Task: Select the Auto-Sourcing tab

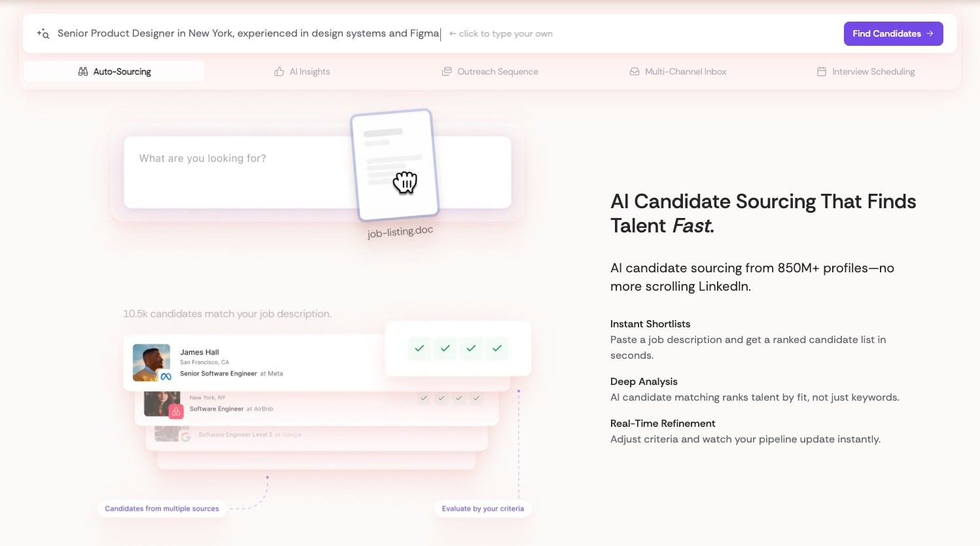Action: tap(114, 71)
